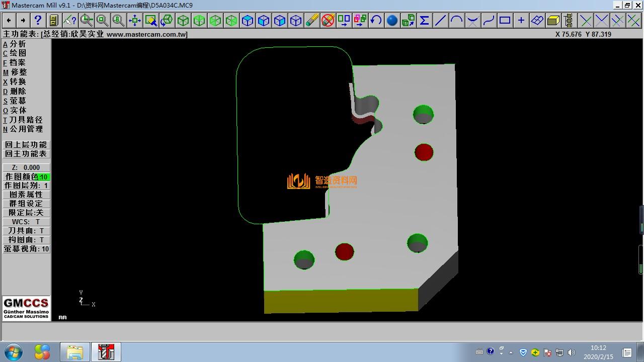Open the 分析 menu item
644x362 pixels.
[x=18, y=44]
